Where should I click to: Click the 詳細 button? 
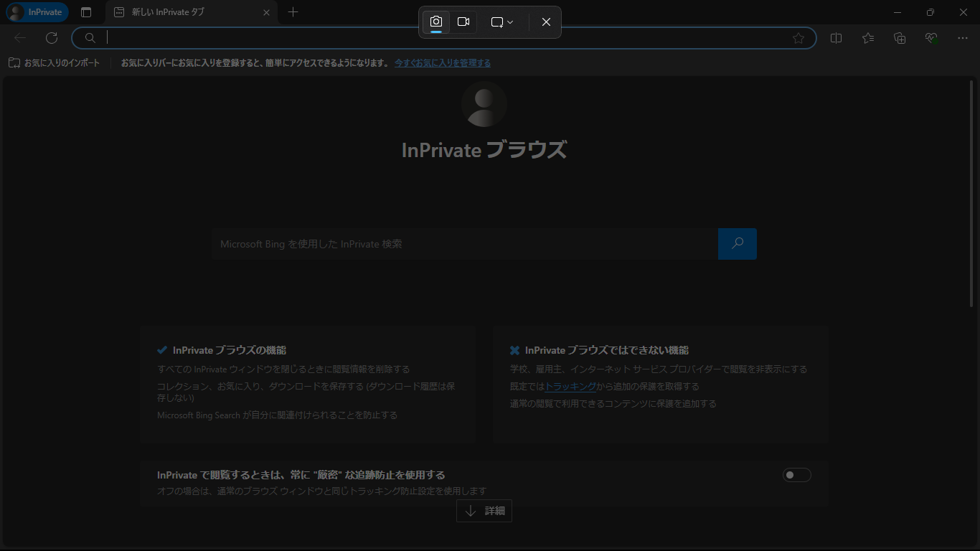pyautogui.click(x=484, y=511)
